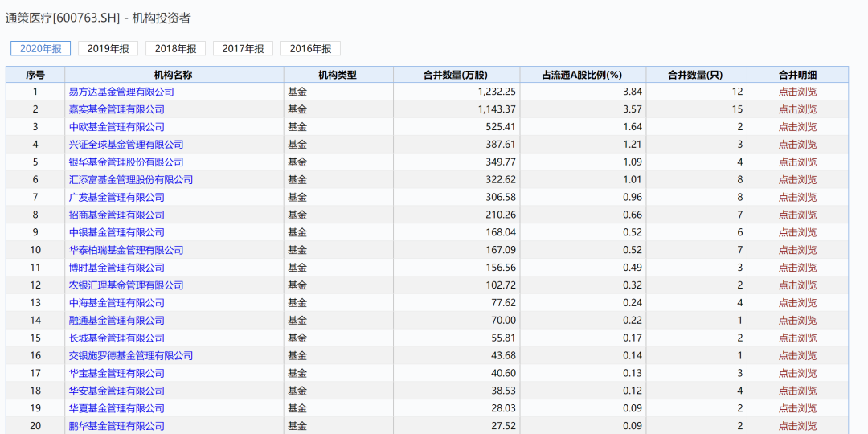868x434 pixels.
Task: Click 中欧基金管理有限公司 institution name
Action: point(117,127)
